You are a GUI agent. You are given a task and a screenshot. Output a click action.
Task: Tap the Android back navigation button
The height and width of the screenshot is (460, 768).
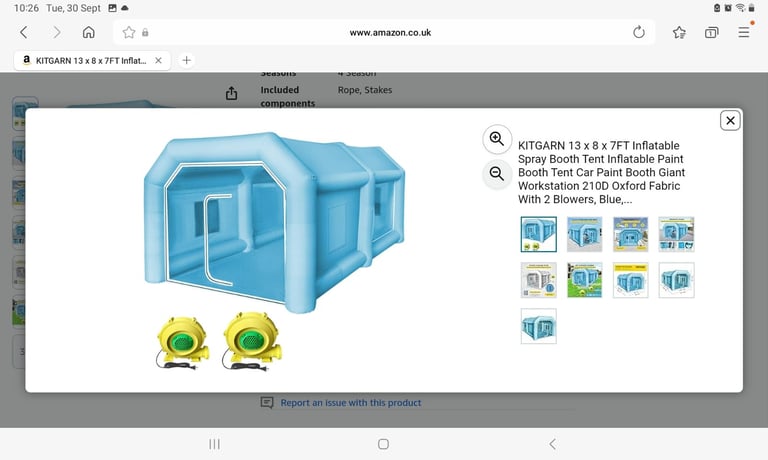pos(552,444)
